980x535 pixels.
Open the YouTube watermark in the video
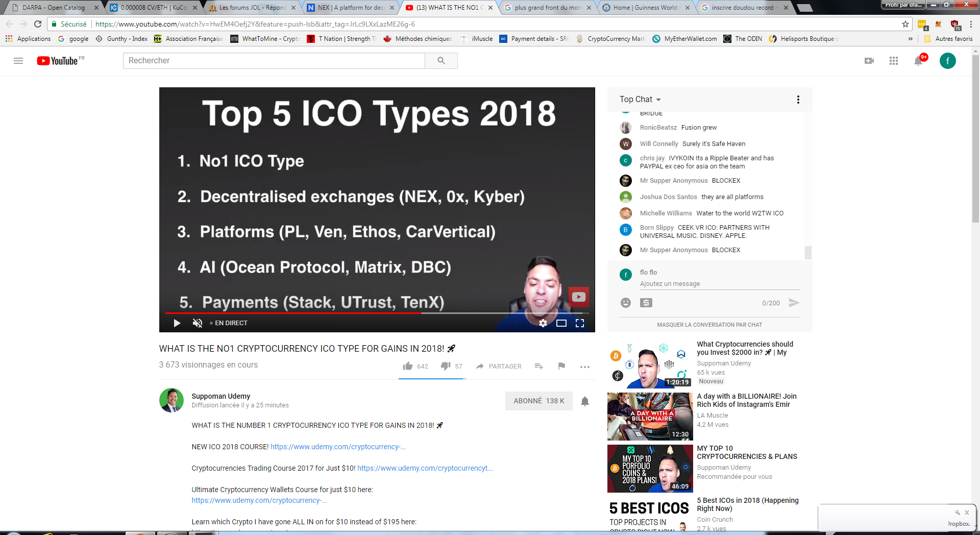click(578, 297)
